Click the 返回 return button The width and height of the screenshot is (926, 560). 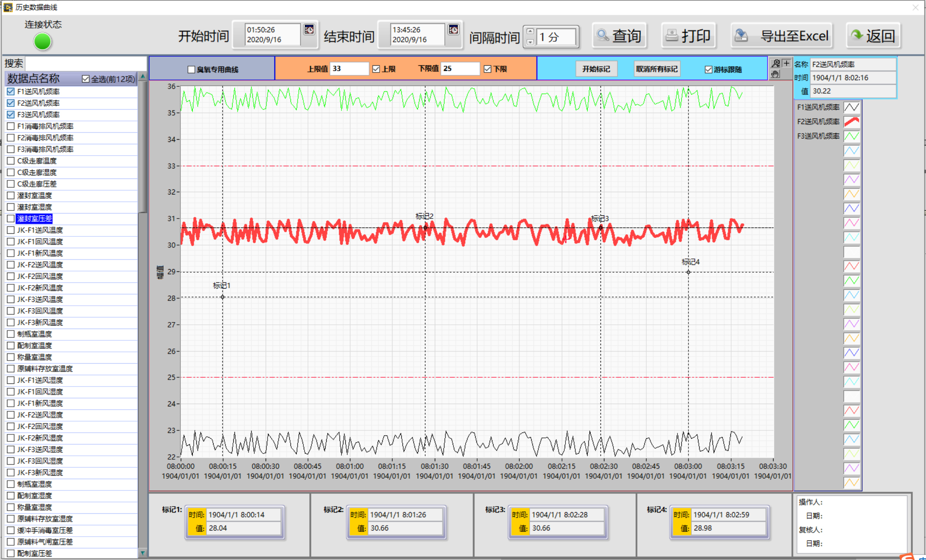coord(873,36)
